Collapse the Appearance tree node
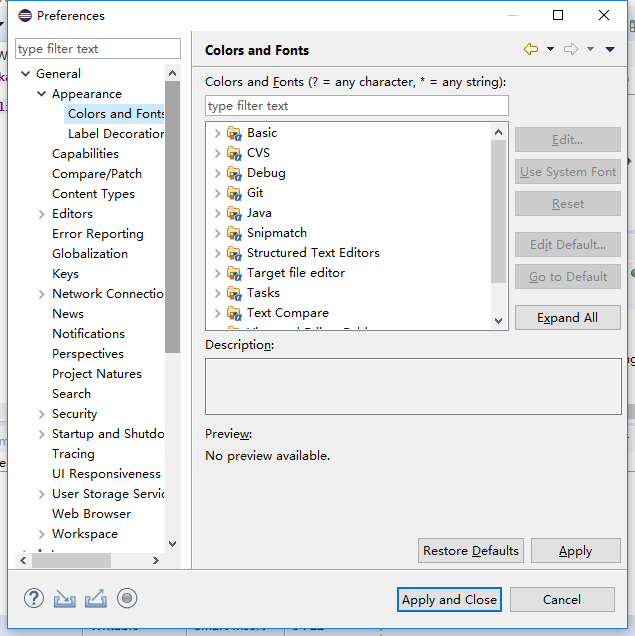635x636 pixels. coord(41,94)
